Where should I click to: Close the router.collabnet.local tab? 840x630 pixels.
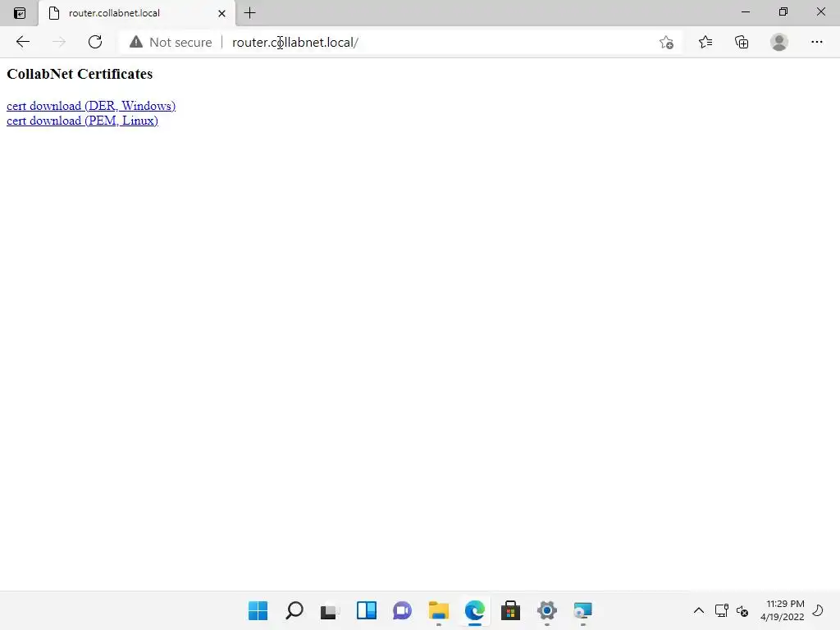click(221, 13)
